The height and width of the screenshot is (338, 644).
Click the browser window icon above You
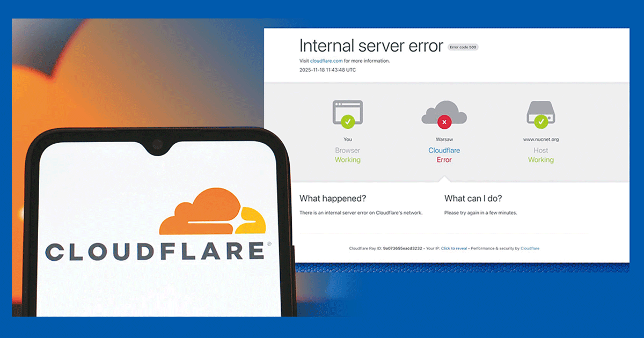348,113
